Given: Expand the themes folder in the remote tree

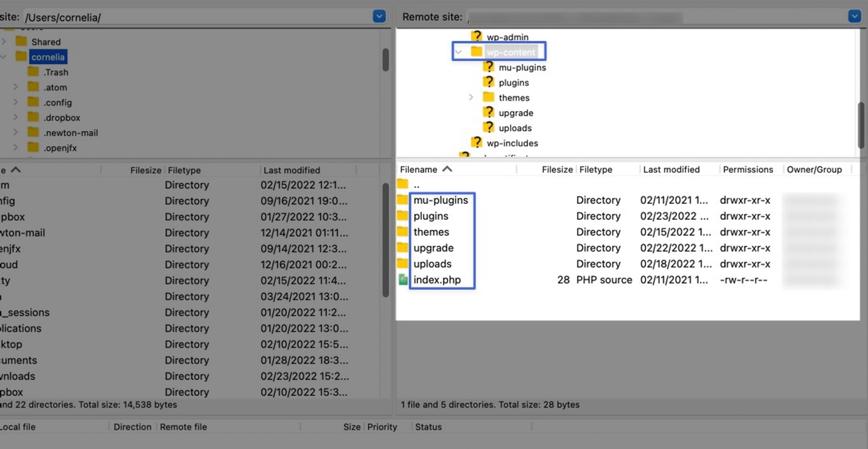Looking at the screenshot, I should (x=471, y=98).
